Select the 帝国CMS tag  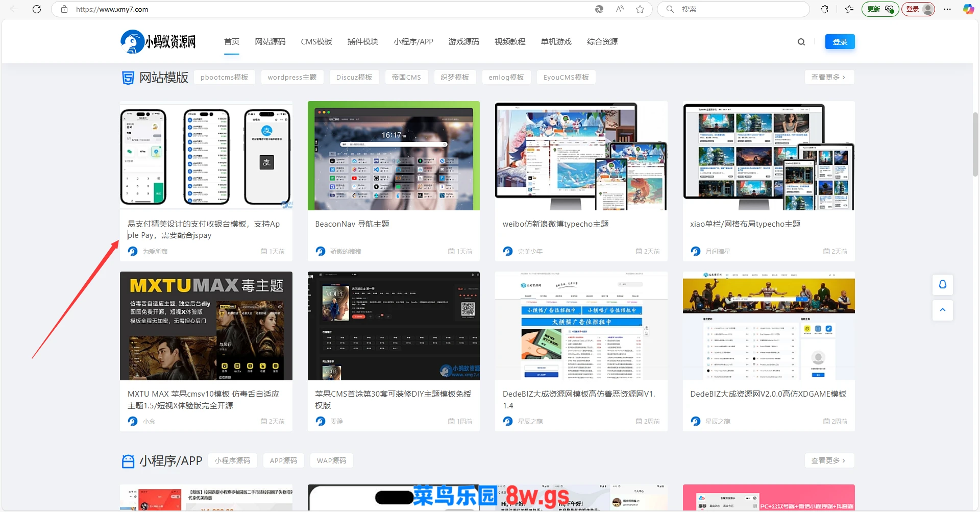407,77
